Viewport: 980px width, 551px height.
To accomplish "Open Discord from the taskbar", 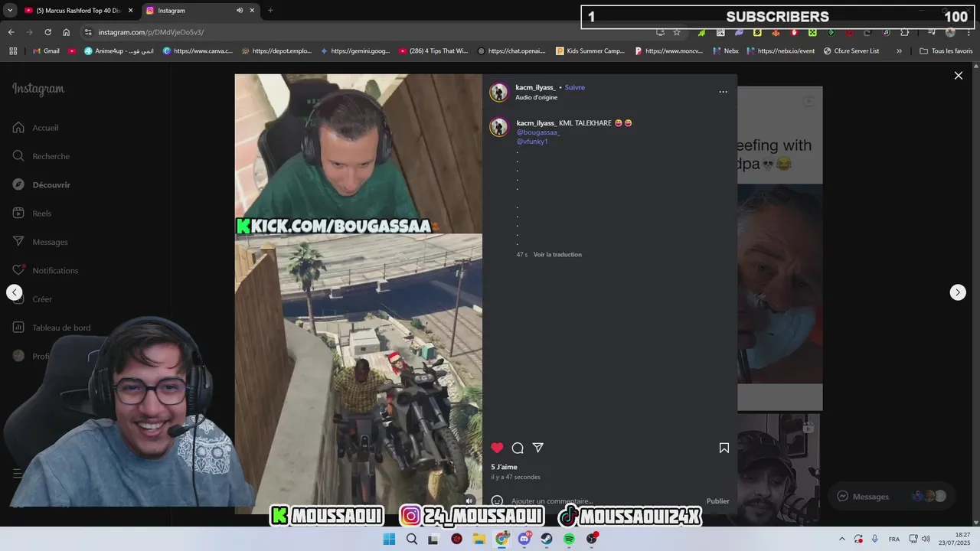I will 524,539.
